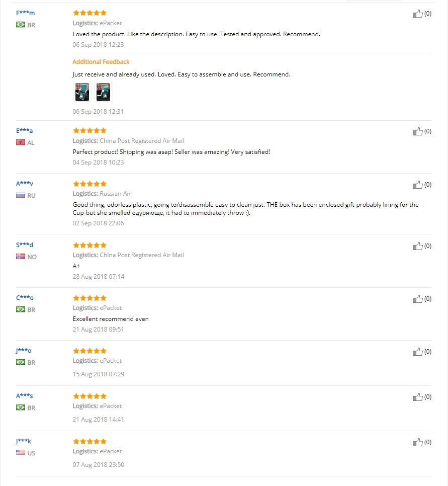Click thumbs-up on A***v's Russian Air review

417,185
